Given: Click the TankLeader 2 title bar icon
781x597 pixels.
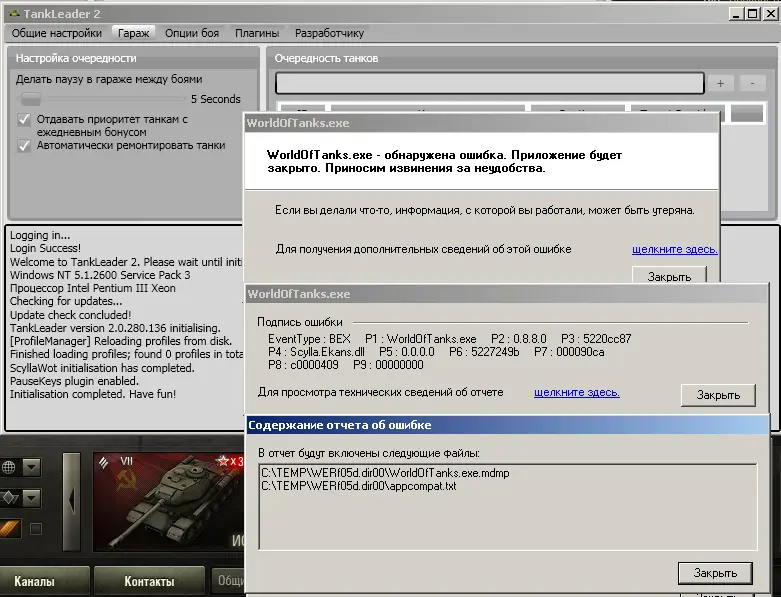Looking at the screenshot, I should [14, 14].
